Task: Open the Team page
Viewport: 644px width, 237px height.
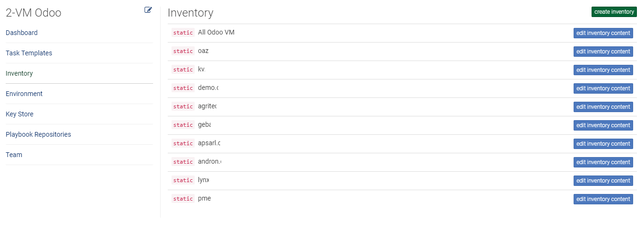Action: point(14,155)
